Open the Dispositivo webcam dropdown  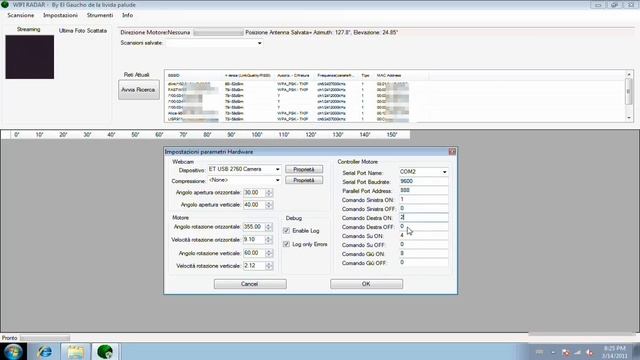pyautogui.click(x=277, y=169)
